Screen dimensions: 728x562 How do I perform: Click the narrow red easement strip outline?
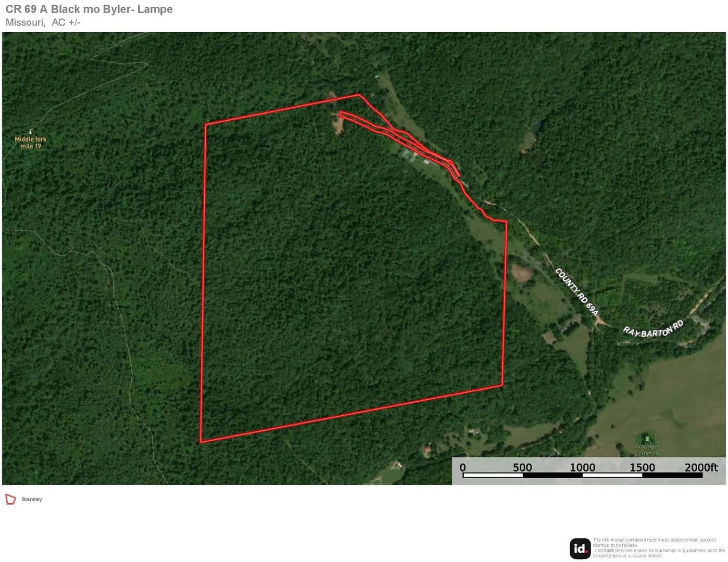tap(399, 138)
